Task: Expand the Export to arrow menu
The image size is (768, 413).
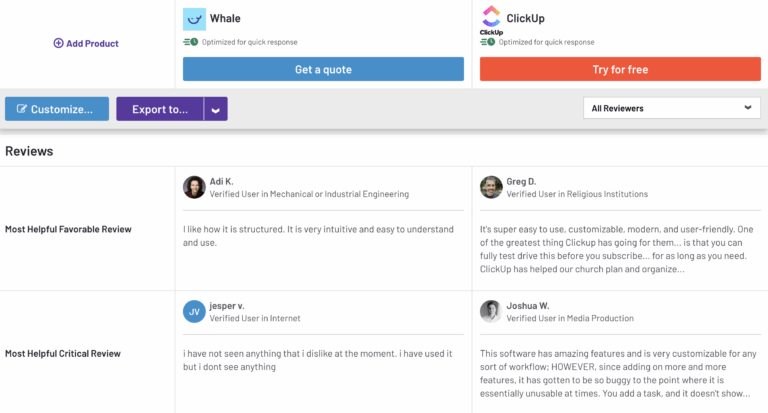Action: click(216, 109)
